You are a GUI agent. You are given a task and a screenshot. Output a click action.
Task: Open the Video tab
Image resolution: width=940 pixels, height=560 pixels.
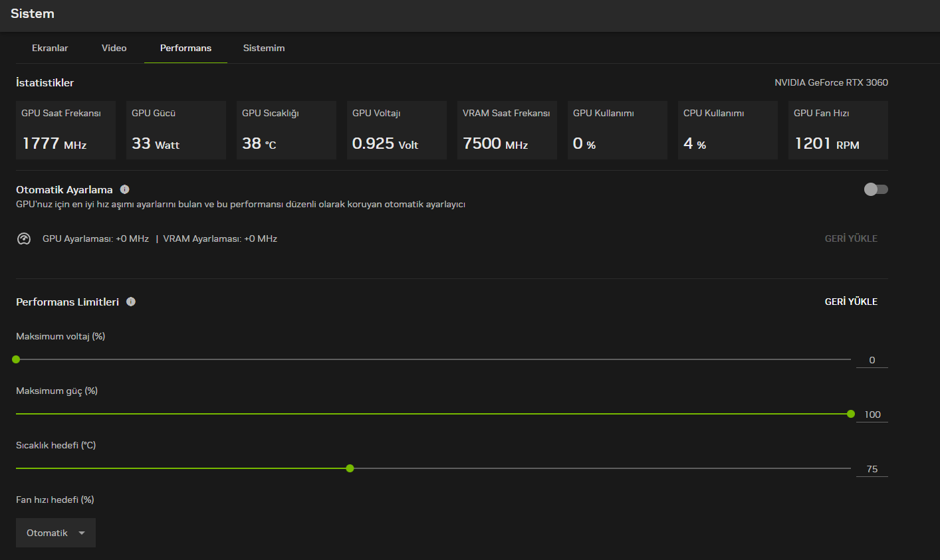pos(114,48)
